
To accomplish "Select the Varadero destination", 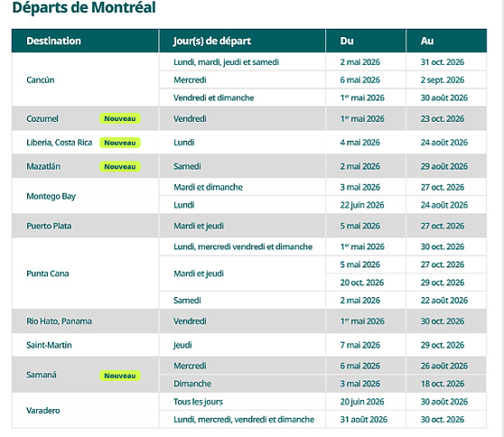I will 43,410.
